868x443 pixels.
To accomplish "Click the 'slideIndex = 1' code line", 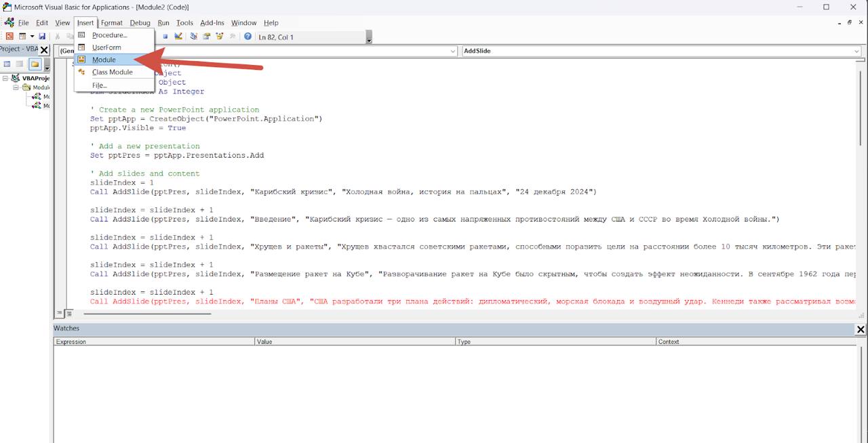I will (122, 183).
